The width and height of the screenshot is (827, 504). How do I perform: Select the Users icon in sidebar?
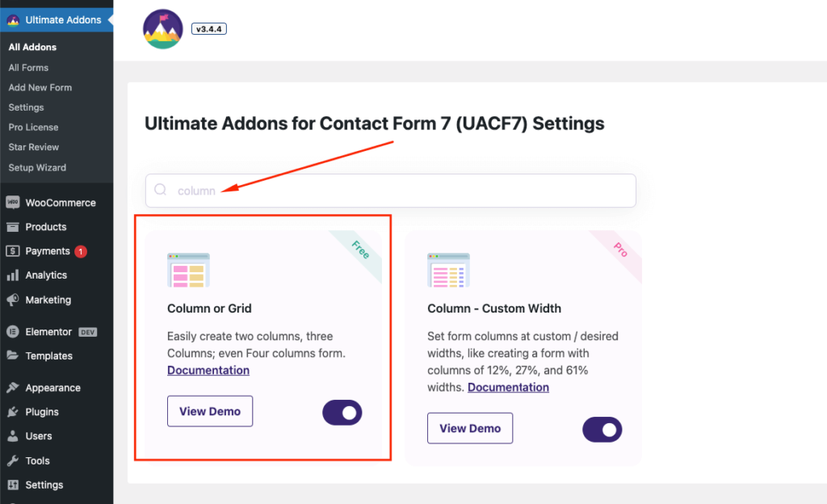pos(12,436)
